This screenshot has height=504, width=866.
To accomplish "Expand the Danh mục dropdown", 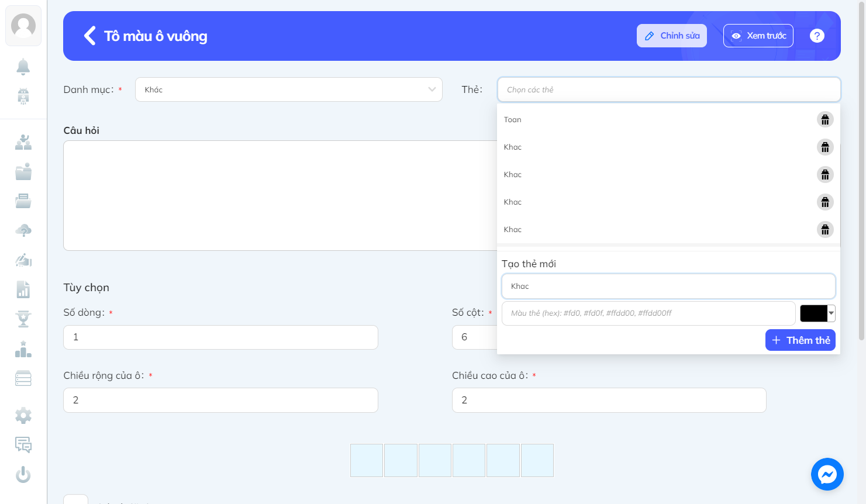I will [289, 89].
